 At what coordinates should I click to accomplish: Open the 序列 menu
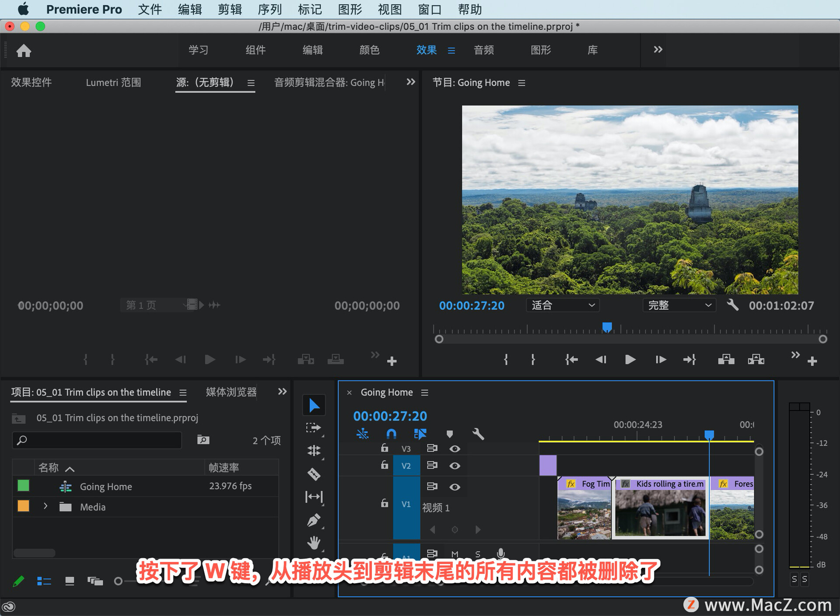(x=269, y=9)
